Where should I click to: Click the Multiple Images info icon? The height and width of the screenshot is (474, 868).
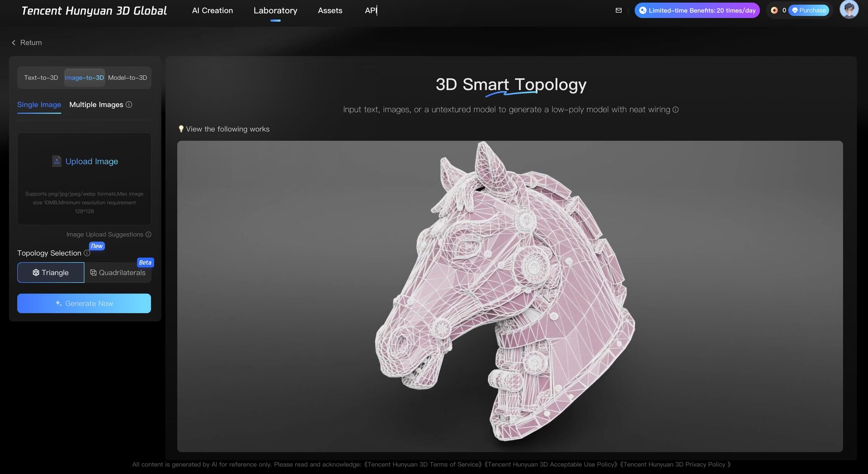129,104
